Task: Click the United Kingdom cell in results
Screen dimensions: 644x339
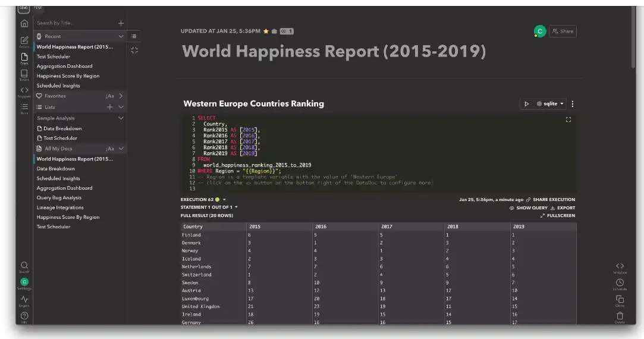Action: [213, 306]
